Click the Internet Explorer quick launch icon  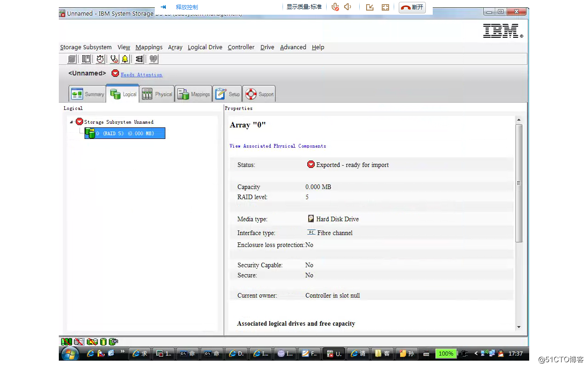click(x=91, y=353)
